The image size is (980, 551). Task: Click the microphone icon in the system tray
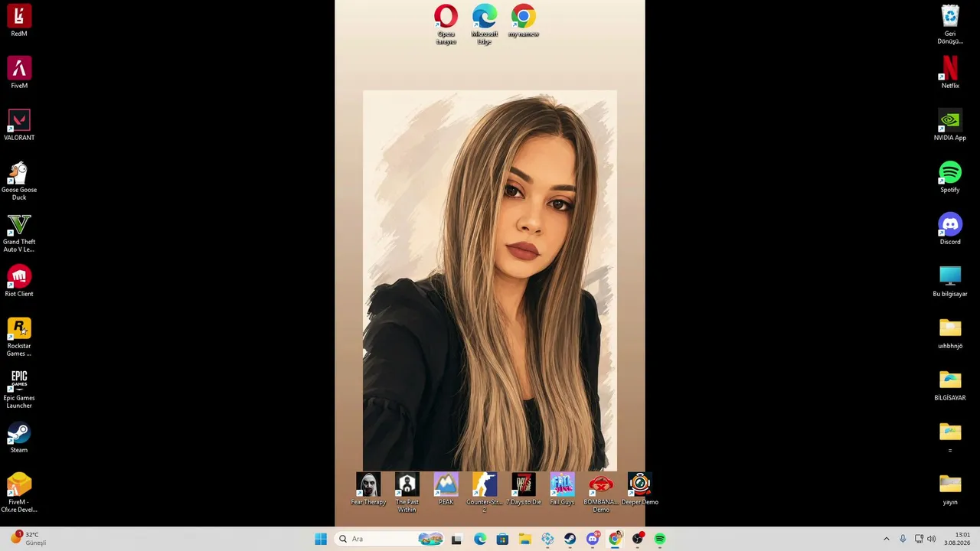click(903, 539)
